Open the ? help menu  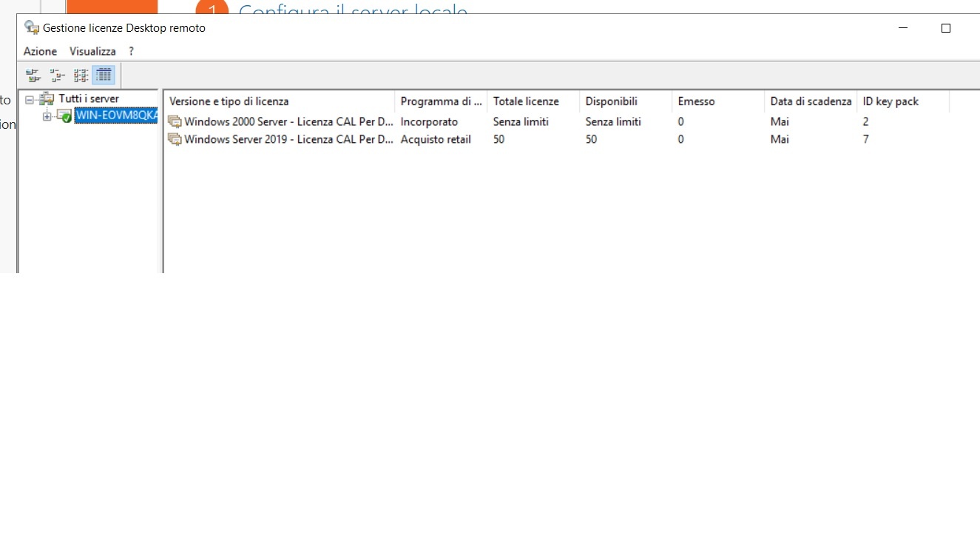click(131, 51)
